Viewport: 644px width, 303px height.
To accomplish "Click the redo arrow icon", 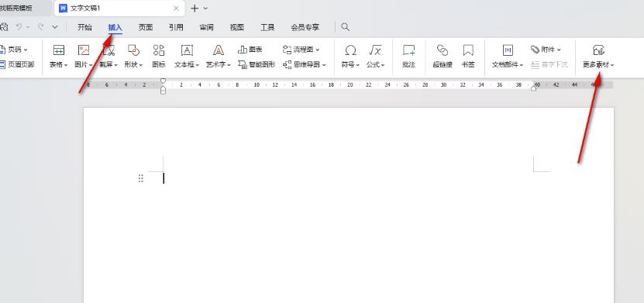I will pos(40,27).
